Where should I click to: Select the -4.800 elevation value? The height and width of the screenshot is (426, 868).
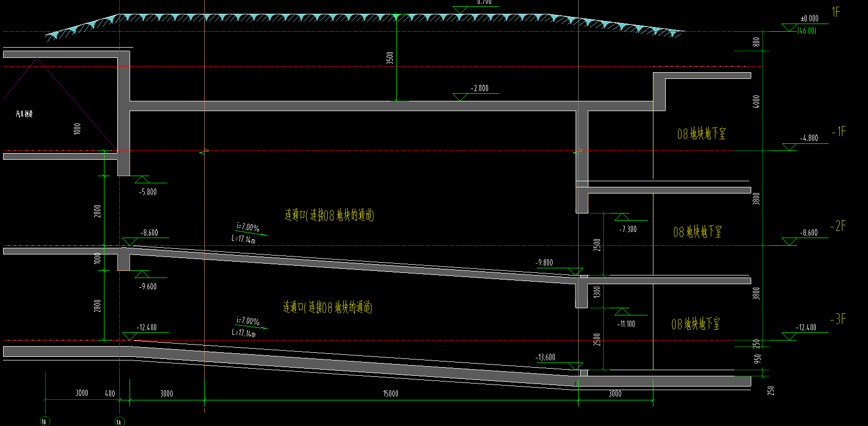coord(809,138)
